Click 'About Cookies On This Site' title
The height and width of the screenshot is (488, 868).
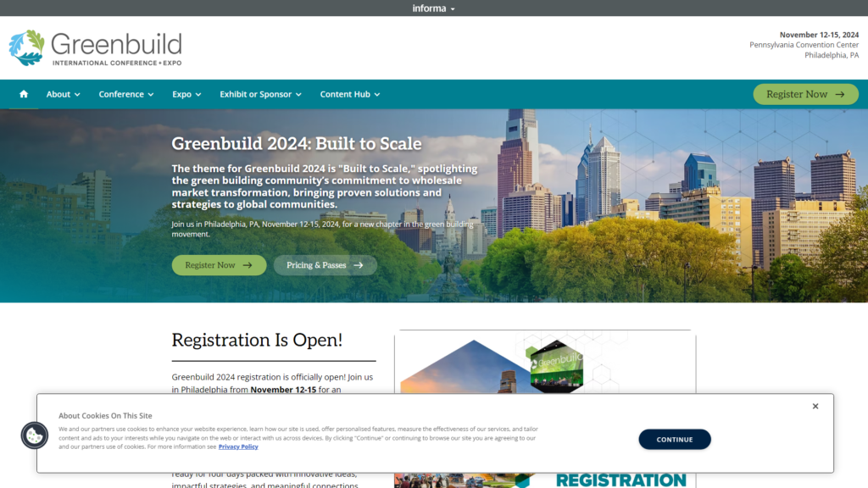(105, 415)
